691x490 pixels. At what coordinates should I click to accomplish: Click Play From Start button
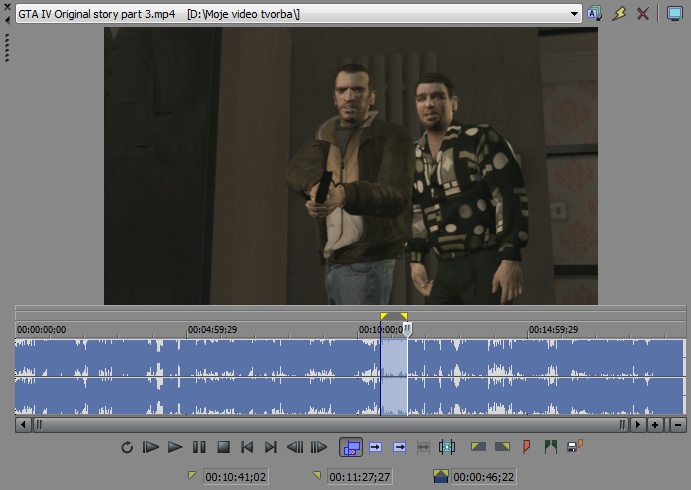pos(151,447)
